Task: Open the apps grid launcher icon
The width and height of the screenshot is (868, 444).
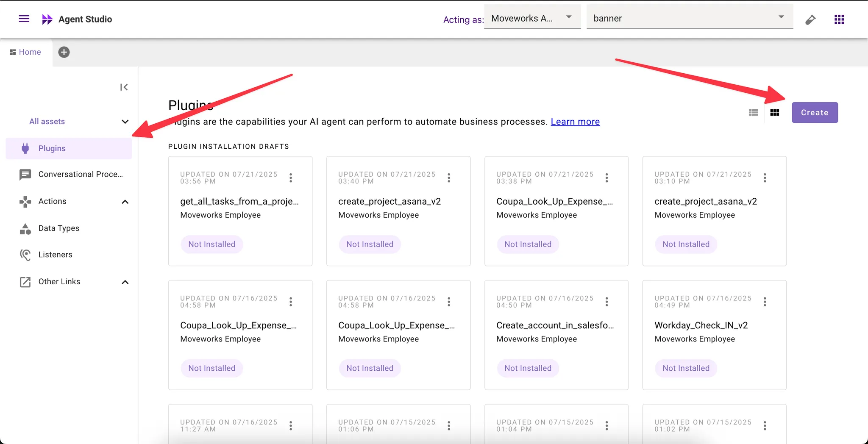Action: (839, 19)
